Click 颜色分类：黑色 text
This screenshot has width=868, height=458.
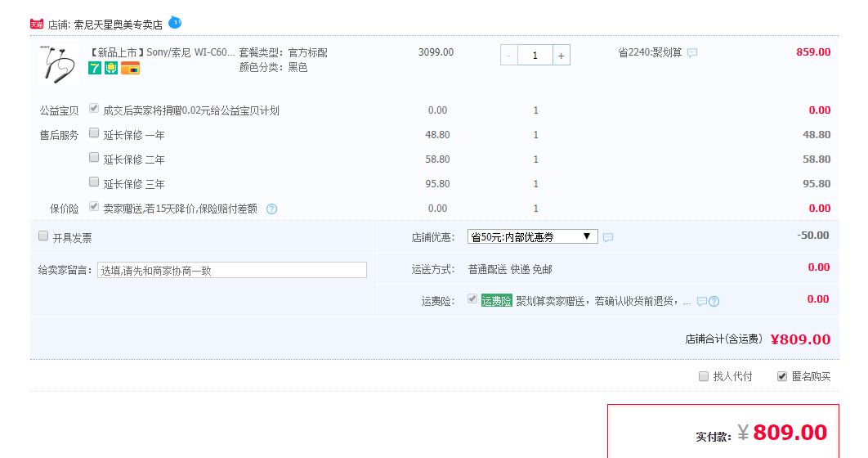click(273, 68)
